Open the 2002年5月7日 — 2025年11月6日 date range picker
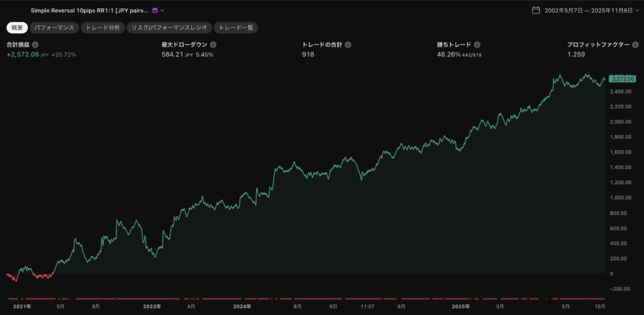Image resolution: width=644 pixels, height=315 pixels. pos(588,11)
